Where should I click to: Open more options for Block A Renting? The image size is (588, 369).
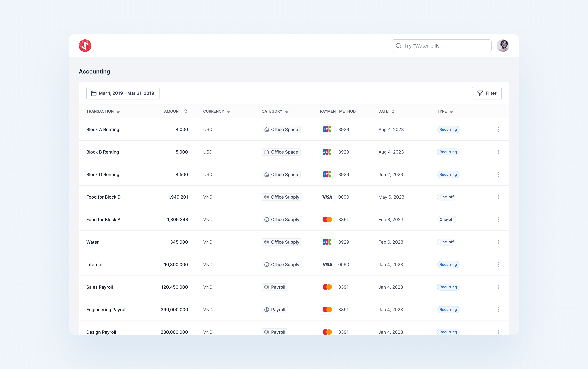point(498,129)
